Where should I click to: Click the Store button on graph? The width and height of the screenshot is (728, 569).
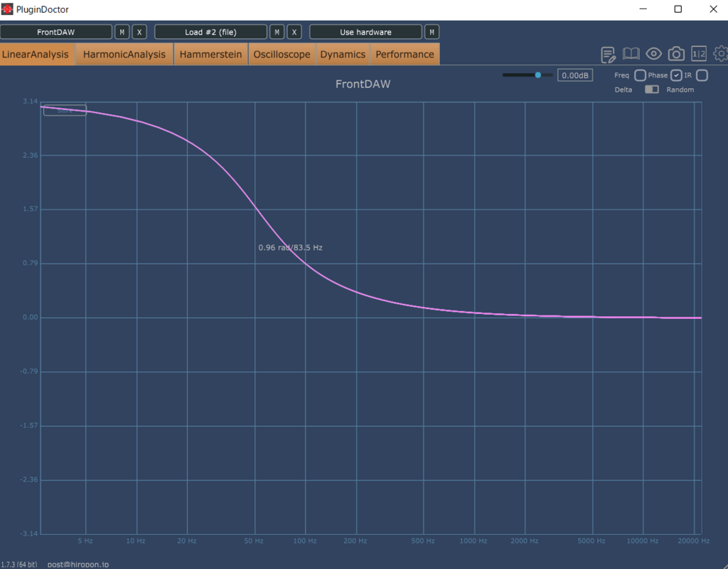pyautogui.click(x=65, y=110)
